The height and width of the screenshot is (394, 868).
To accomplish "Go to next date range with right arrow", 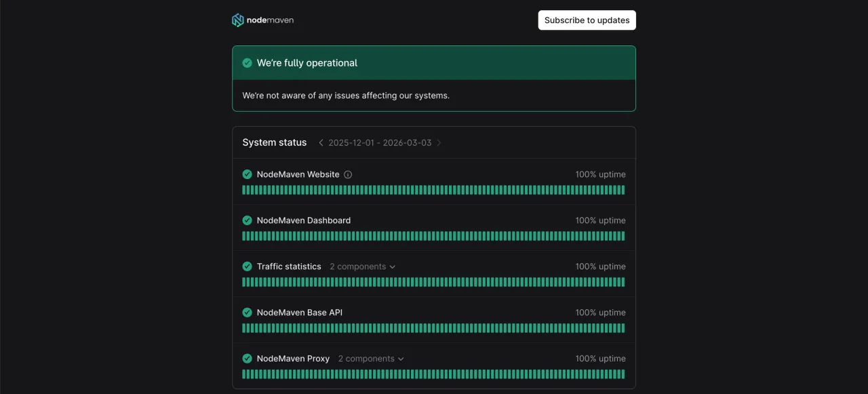I will coord(439,143).
